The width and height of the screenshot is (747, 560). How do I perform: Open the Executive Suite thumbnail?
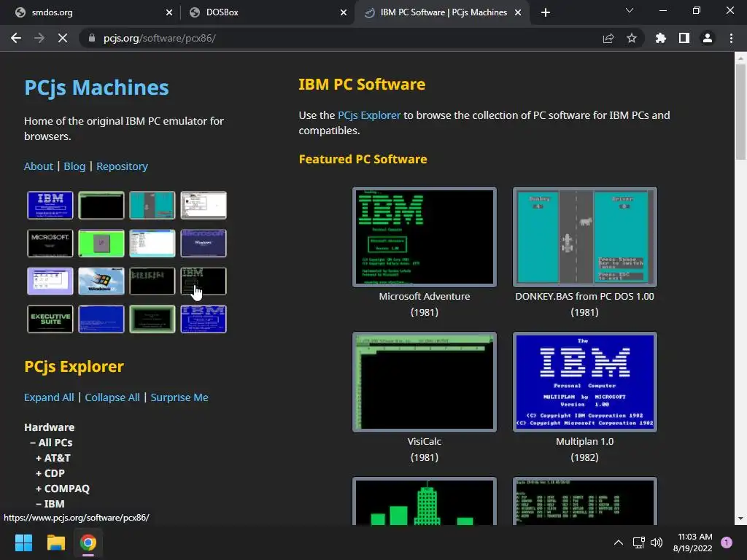[x=50, y=319]
